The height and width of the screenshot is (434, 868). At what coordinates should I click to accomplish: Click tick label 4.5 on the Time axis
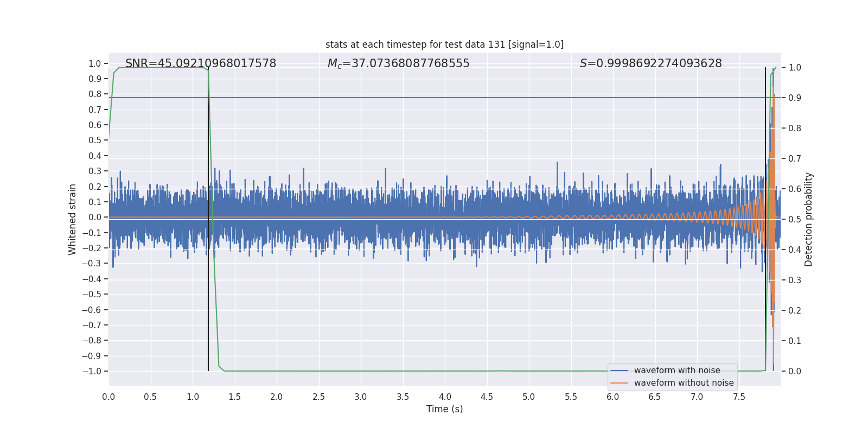[487, 397]
